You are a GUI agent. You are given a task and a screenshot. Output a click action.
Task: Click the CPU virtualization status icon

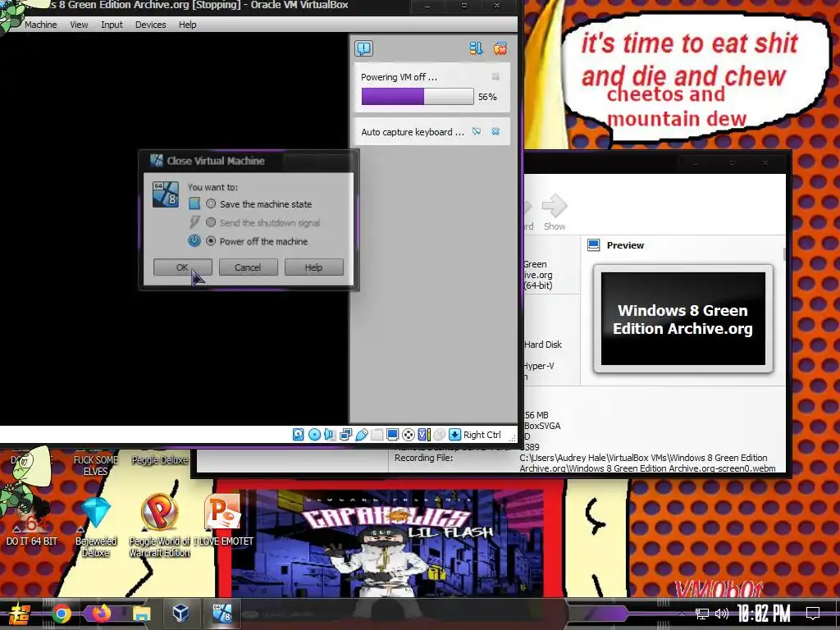click(x=424, y=435)
